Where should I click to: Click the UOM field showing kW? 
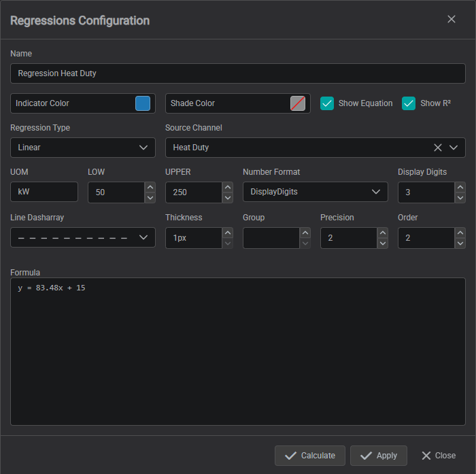coord(44,192)
